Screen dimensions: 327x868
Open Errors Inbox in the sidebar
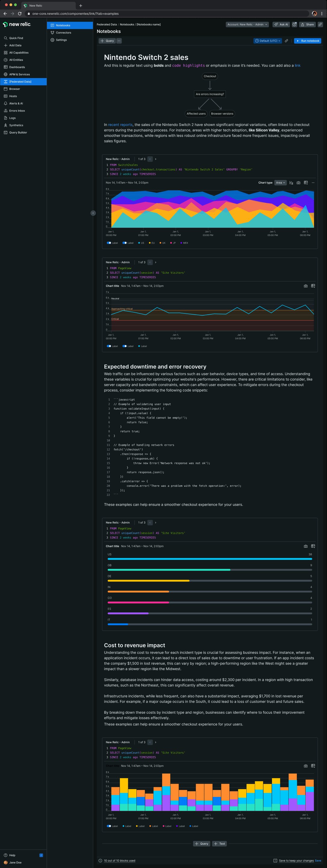(23, 111)
